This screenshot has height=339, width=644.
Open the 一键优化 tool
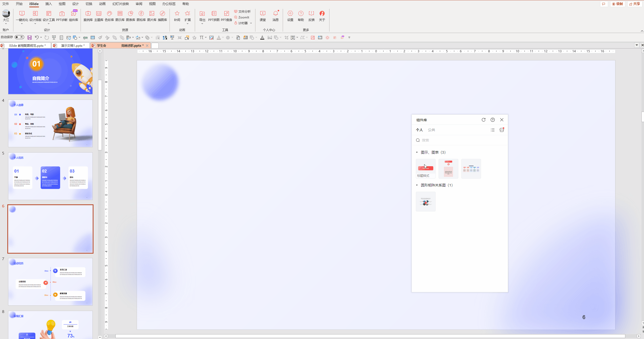tap(22, 16)
